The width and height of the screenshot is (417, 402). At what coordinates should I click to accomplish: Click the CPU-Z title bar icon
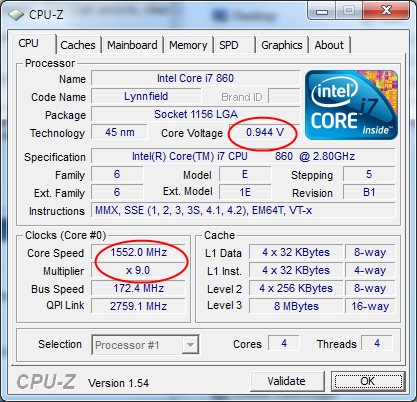click(16, 15)
